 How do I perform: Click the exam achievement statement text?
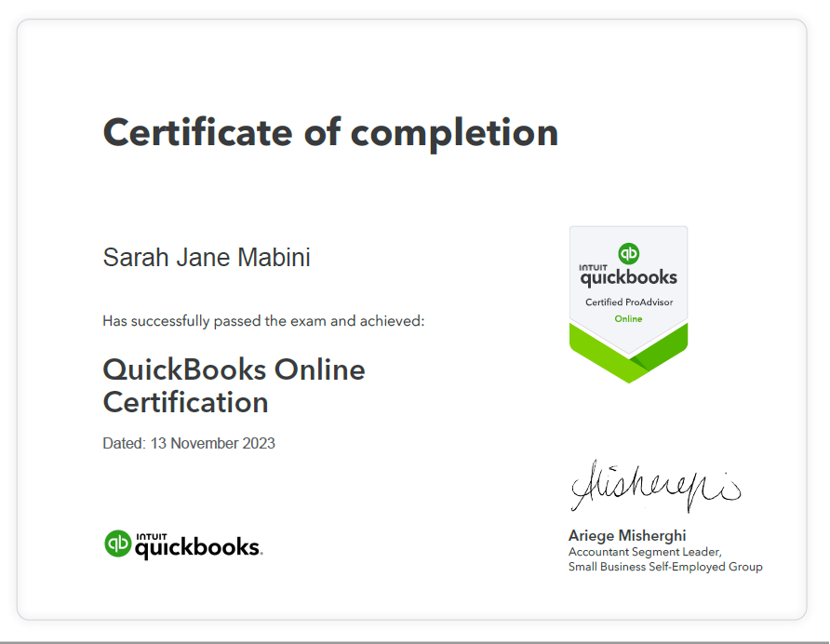262,320
